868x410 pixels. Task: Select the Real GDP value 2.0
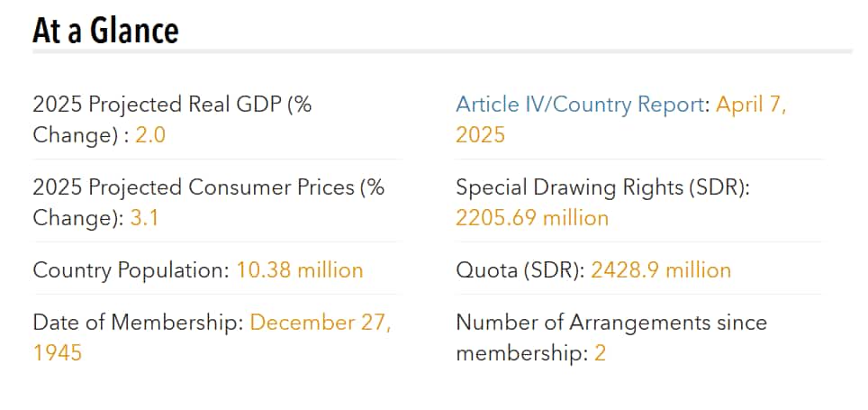(x=150, y=135)
